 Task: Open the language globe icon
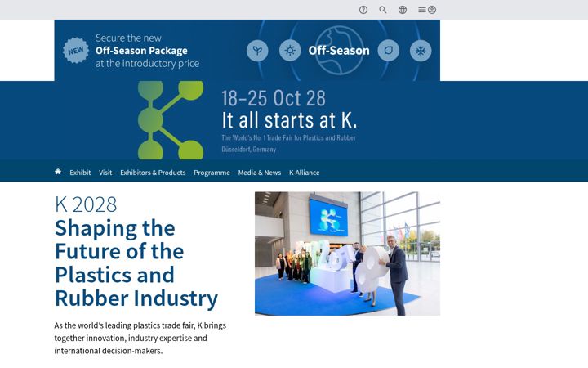(403, 10)
